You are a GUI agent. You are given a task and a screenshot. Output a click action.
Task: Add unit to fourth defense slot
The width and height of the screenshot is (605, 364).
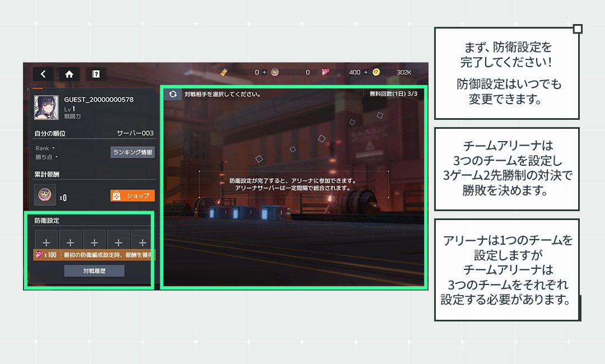pos(118,242)
